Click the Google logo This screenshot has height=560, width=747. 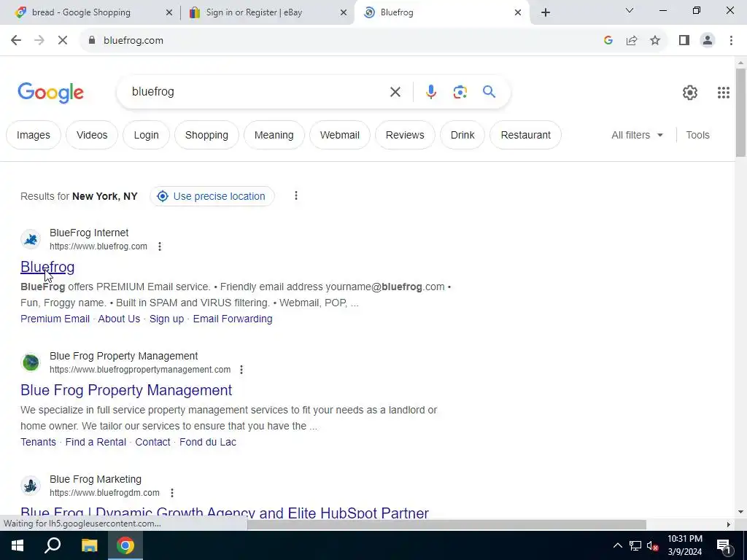(50, 93)
